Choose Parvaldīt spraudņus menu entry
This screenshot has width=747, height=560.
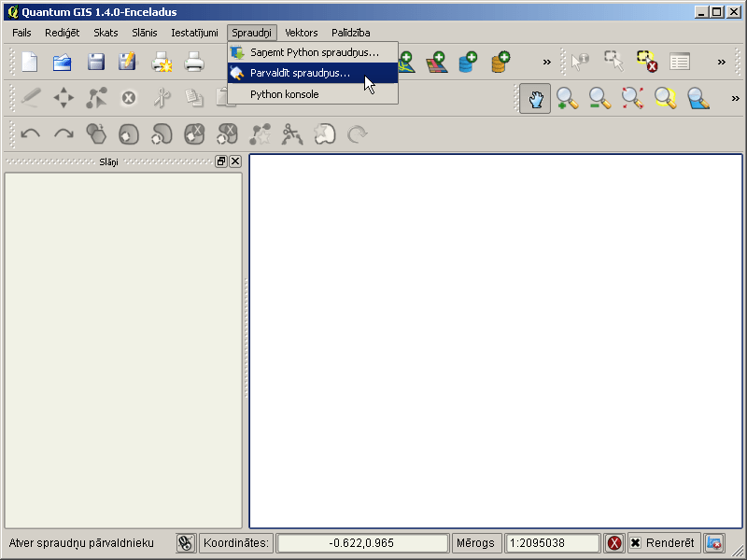[313, 73]
